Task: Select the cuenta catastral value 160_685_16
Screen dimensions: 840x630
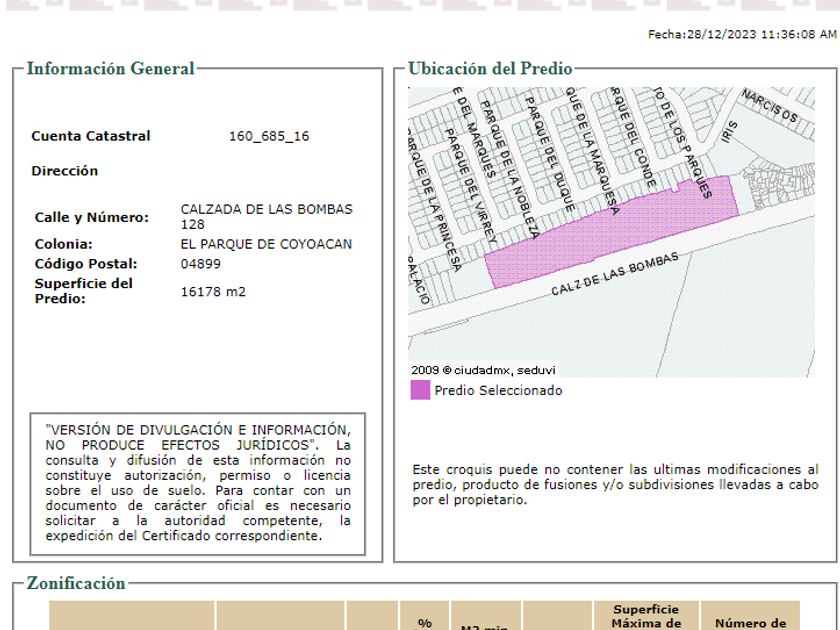Action: pyautogui.click(x=269, y=136)
